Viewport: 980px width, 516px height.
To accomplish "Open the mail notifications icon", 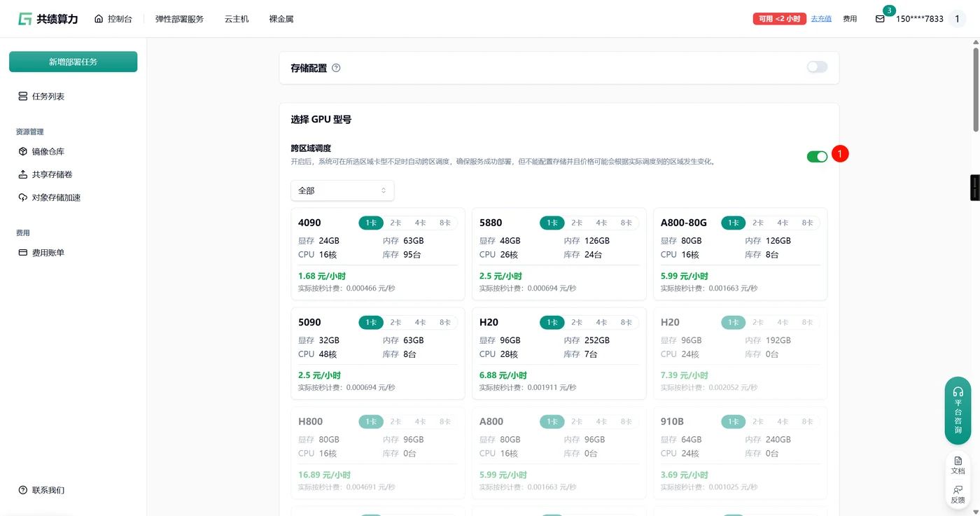I will click(880, 19).
